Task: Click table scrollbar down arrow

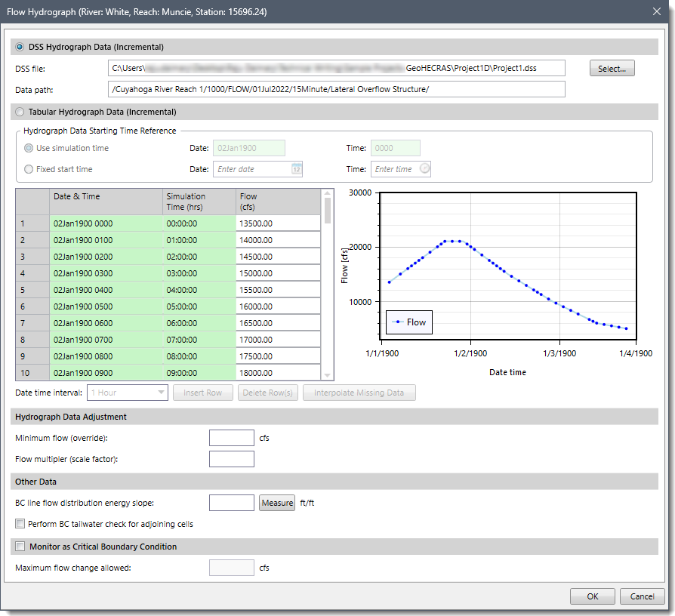Action: coord(327,375)
